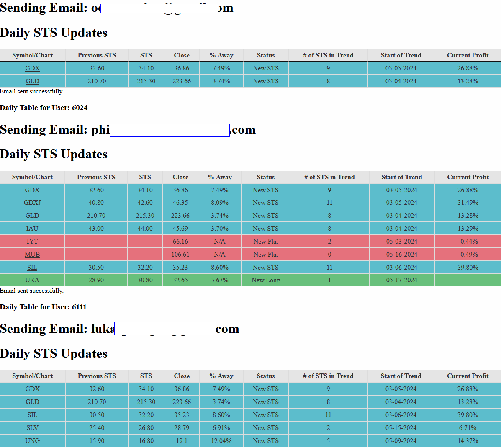This screenshot has height=448, width=501.
Task: Click SIL link in the bottom table
Action: coord(32,415)
